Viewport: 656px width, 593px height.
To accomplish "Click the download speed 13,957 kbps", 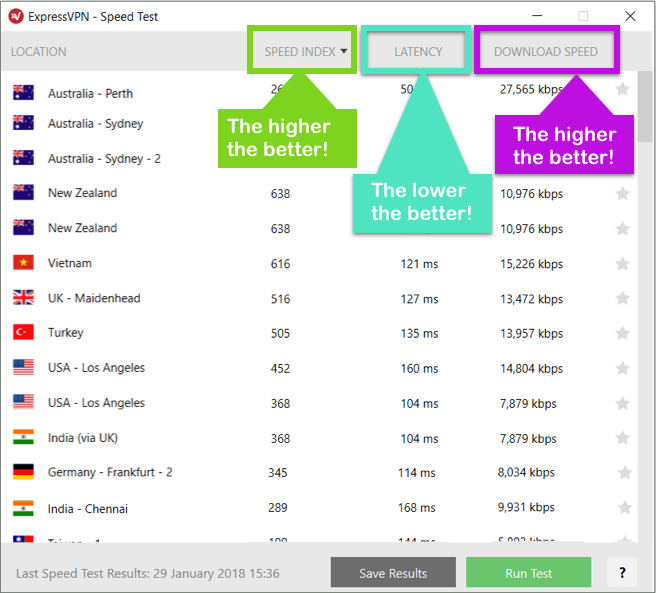I will [531, 334].
